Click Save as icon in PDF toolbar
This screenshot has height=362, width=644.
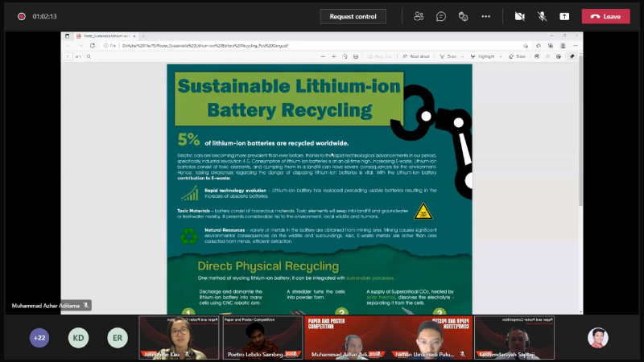[559, 56]
